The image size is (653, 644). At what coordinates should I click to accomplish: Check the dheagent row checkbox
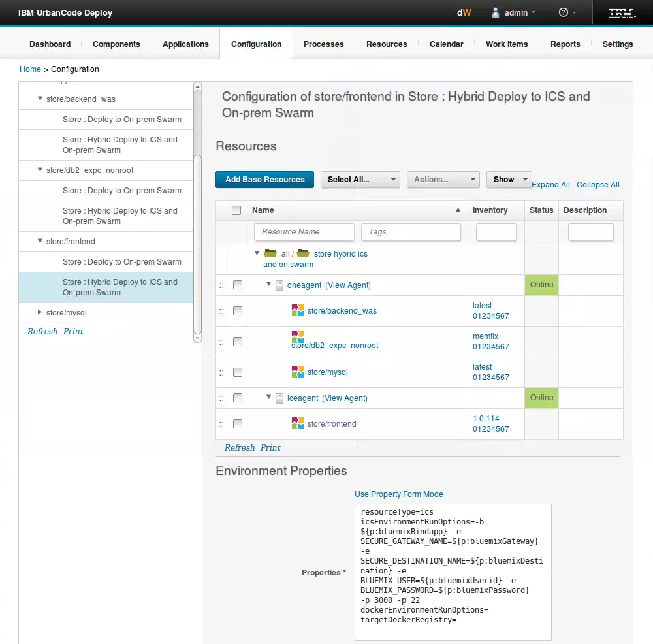[238, 285]
